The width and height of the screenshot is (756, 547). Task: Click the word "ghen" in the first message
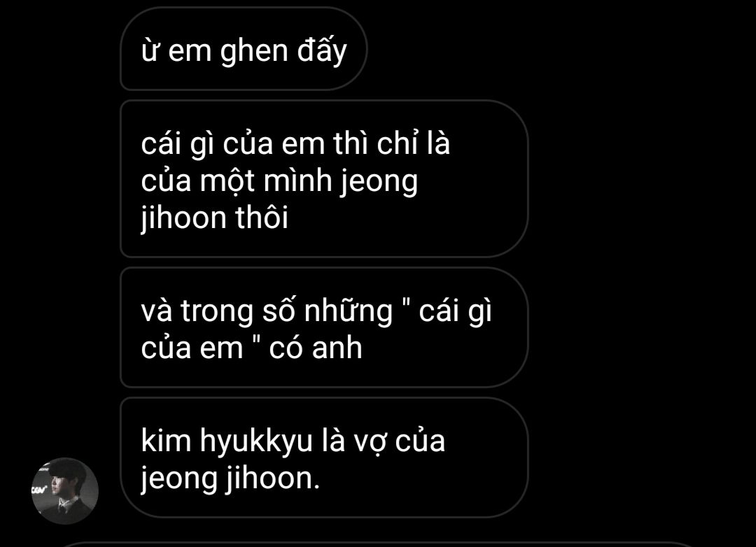[x=254, y=52]
